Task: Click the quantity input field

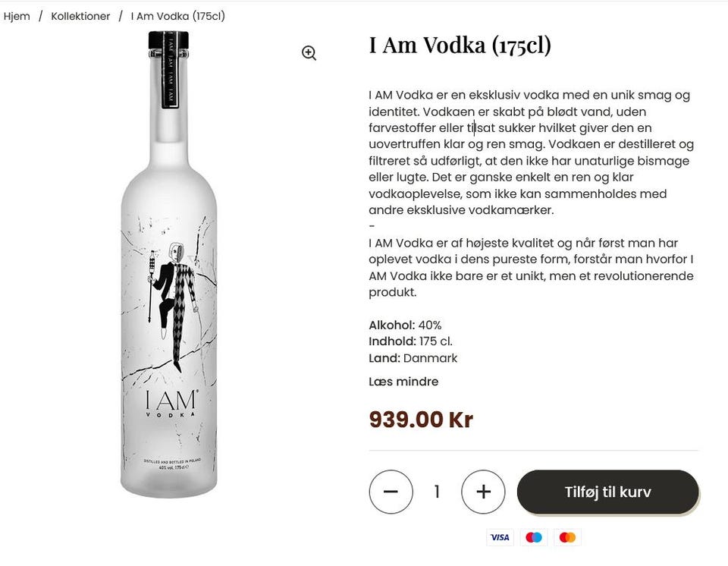Action: (437, 492)
